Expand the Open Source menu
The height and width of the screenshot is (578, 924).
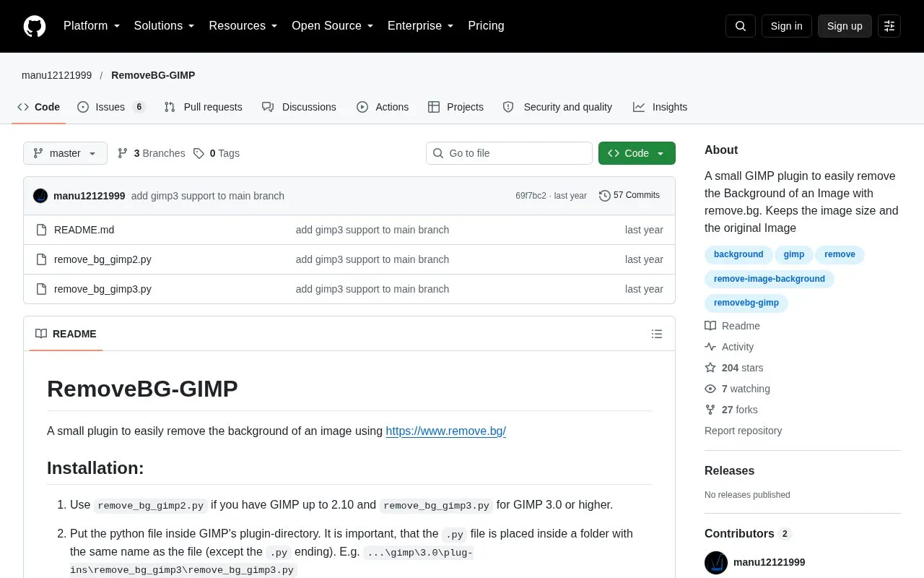pyautogui.click(x=333, y=26)
